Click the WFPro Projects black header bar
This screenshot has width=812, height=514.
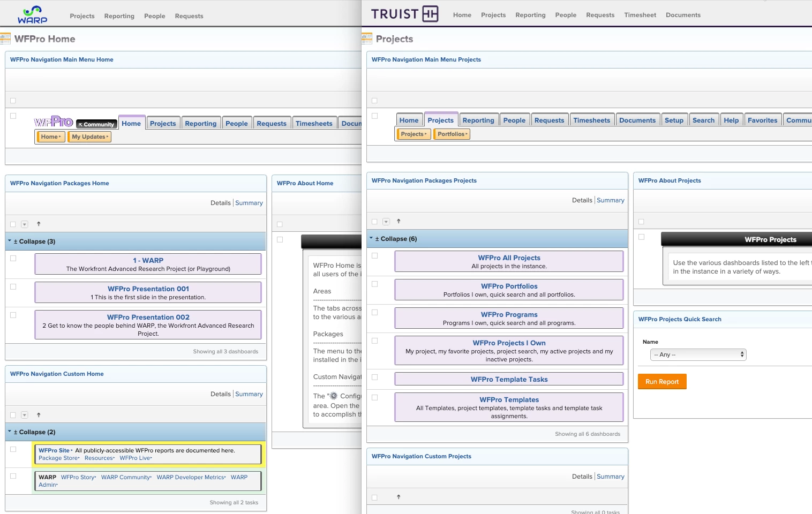[x=736, y=239]
